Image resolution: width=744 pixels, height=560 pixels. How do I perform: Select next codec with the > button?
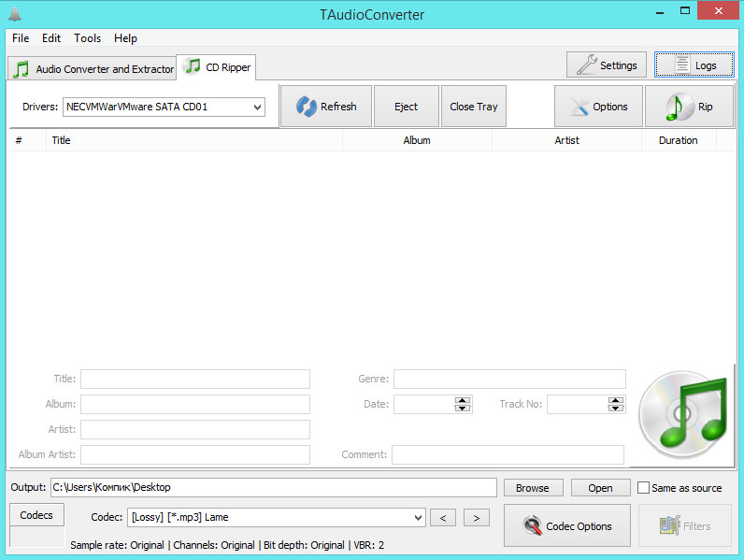[476, 518]
